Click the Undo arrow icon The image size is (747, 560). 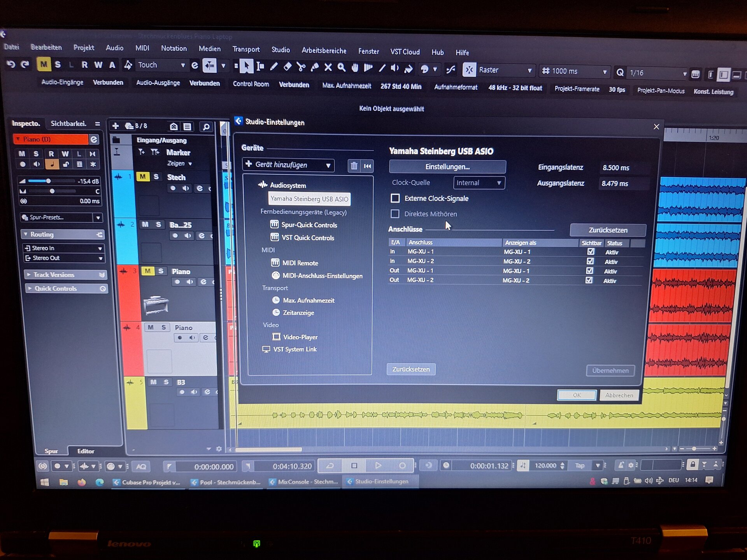[11, 64]
